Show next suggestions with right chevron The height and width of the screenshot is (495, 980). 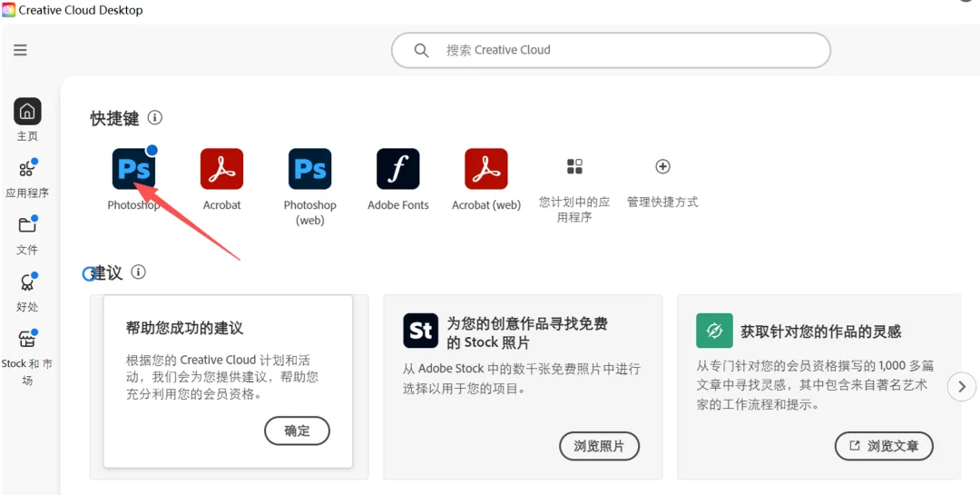pos(962,386)
